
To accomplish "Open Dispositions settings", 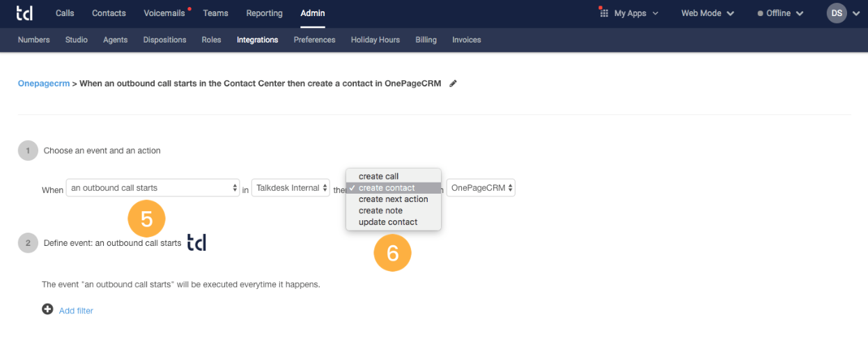I will click(164, 40).
